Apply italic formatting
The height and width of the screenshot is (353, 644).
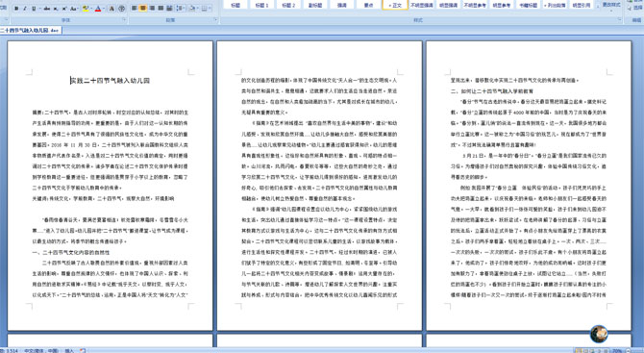pyautogui.click(x=25, y=9)
